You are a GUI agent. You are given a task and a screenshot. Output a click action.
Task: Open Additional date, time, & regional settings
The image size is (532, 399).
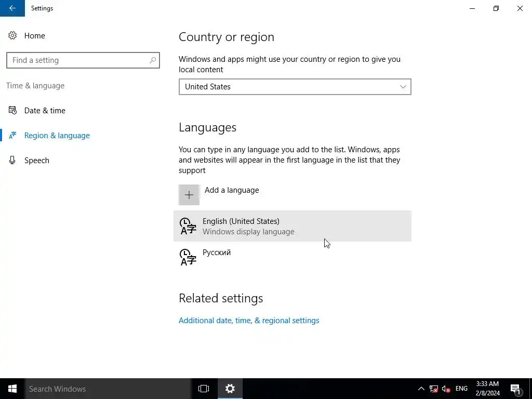(249, 321)
